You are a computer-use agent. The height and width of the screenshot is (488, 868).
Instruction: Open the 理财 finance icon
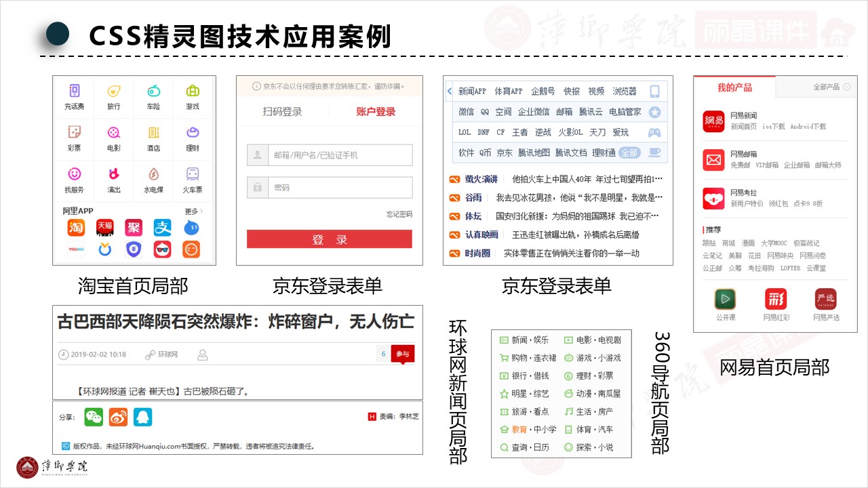193,132
